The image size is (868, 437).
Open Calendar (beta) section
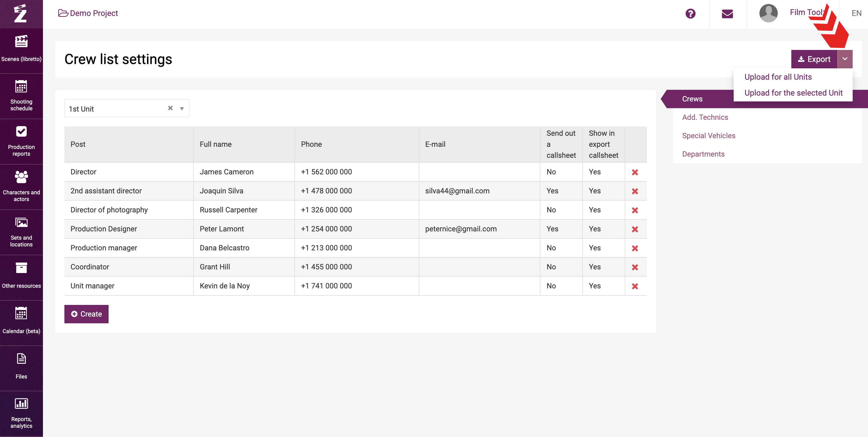pyautogui.click(x=21, y=322)
